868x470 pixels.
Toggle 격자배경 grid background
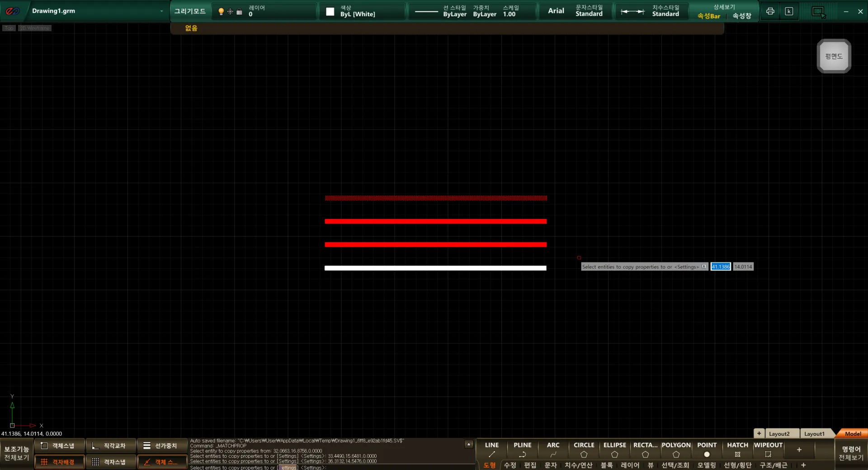59,462
